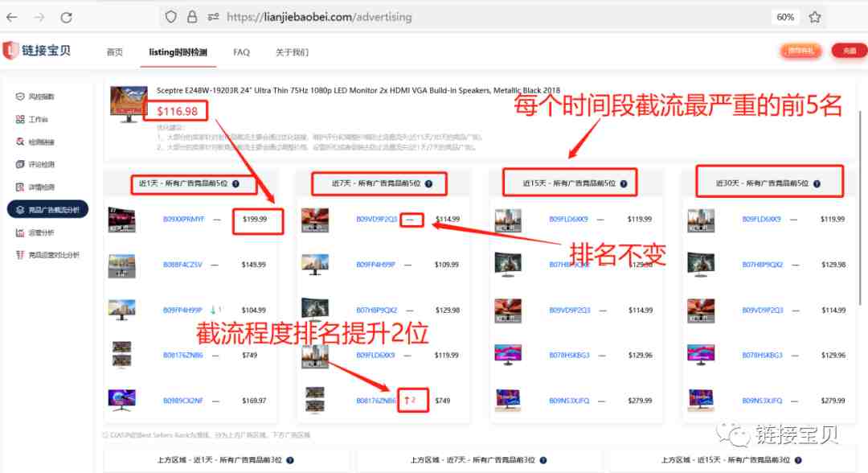Viewport: 868px width, 473px height.
Task: Open ASIN link B09NS3XJFQ in 近30天 list
Action: [x=762, y=401]
